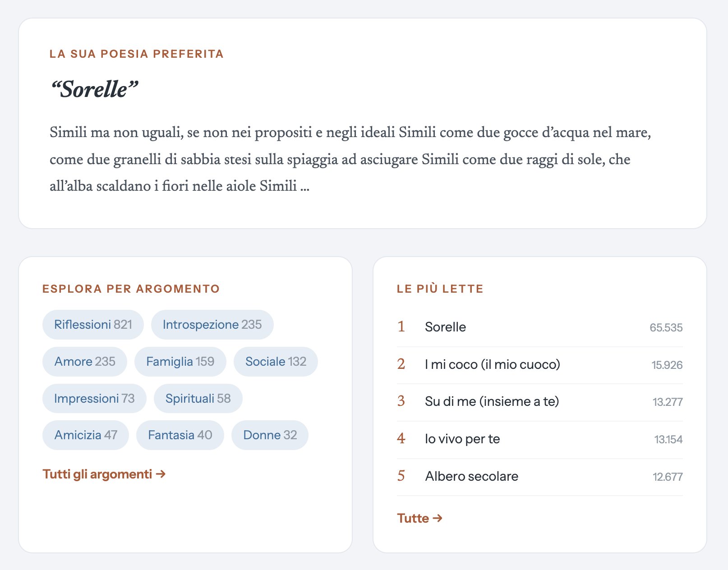The image size is (728, 570).
Task: Open the poem Io vivo per te
Action: 540,439
